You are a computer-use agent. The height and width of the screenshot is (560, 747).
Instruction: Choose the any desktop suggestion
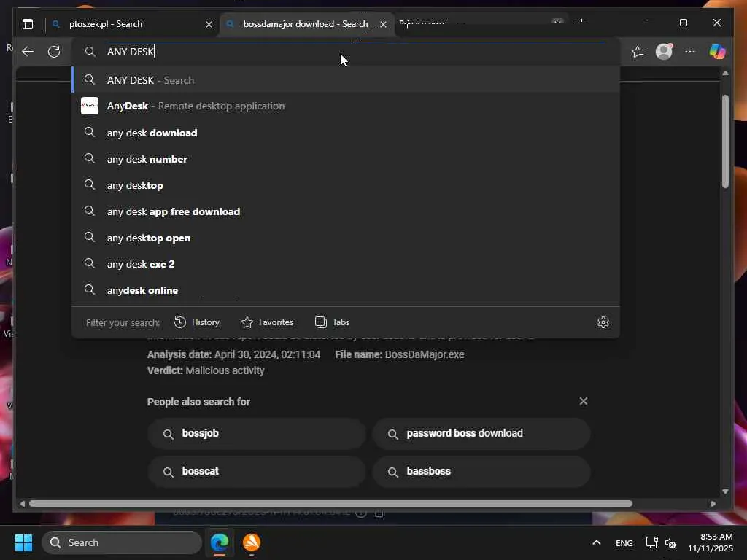tap(346, 185)
